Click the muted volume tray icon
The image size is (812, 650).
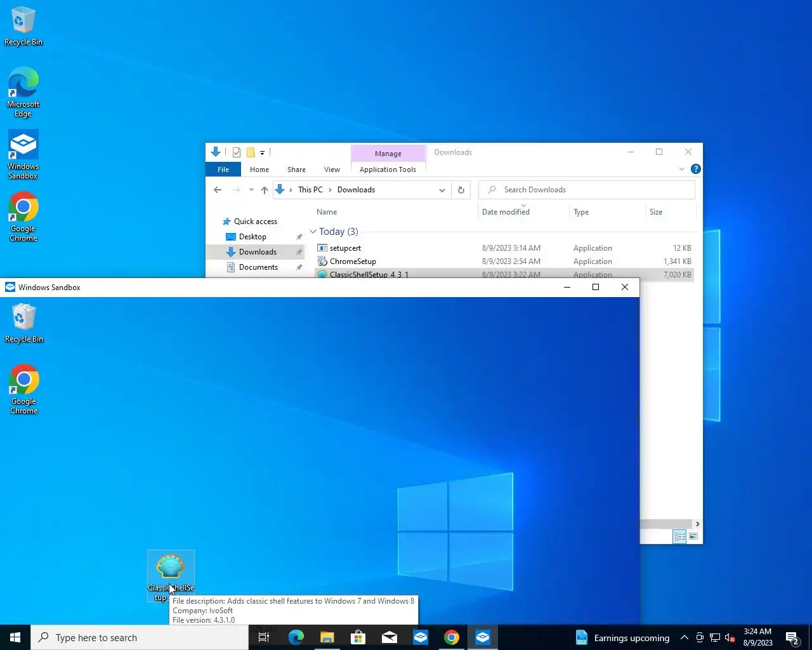point(730,637)
